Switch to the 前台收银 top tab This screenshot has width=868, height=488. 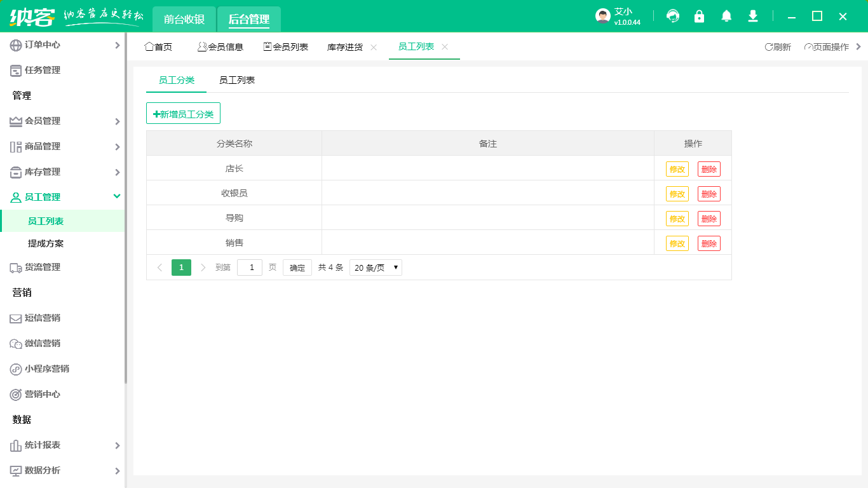click(184, 20)
